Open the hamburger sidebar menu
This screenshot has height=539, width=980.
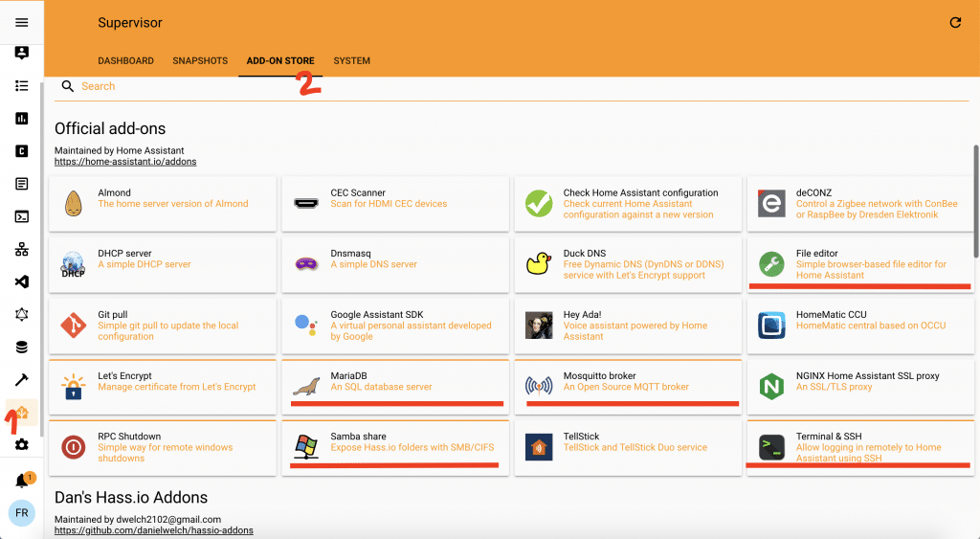pyautogui.click(x=21, y=22)
